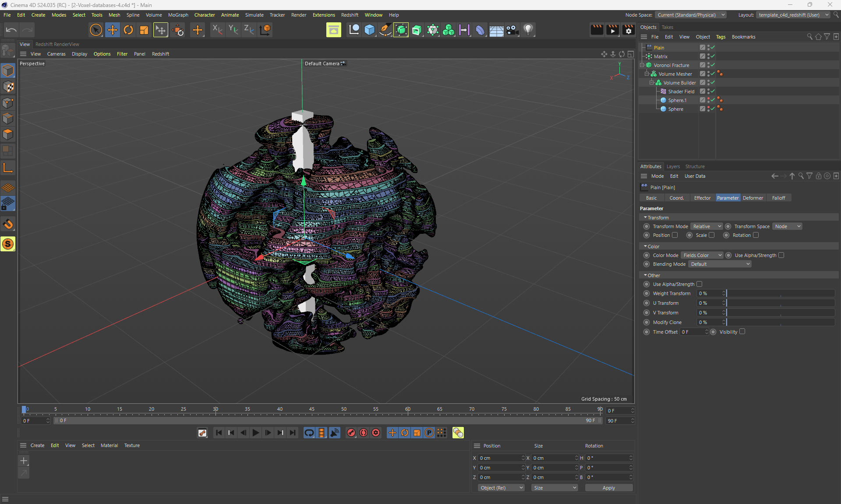This screenshot has width=841, height=504.
Task: Toggle the Visibility checkbox
Action: (742, 332)
